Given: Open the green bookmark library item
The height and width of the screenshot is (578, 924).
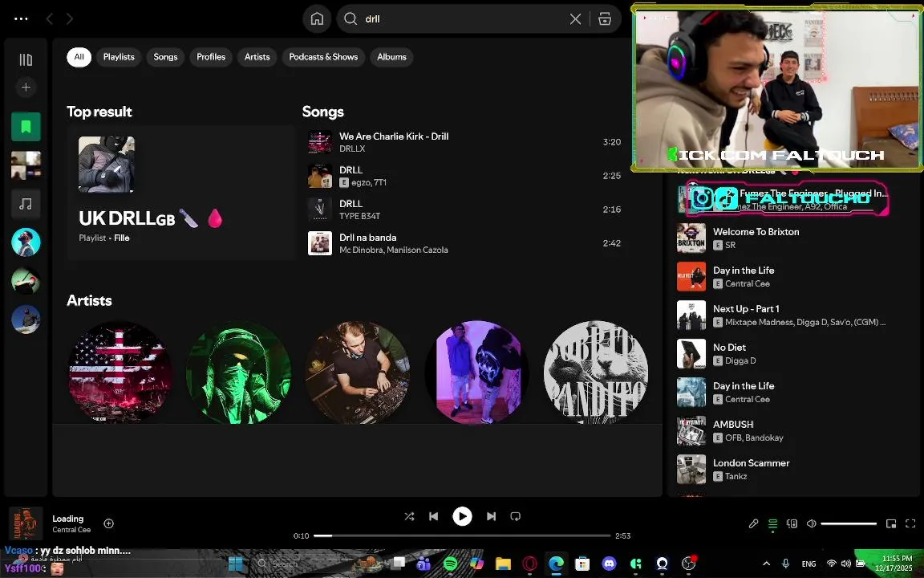Looking at the screenshot, I should 26,126.
